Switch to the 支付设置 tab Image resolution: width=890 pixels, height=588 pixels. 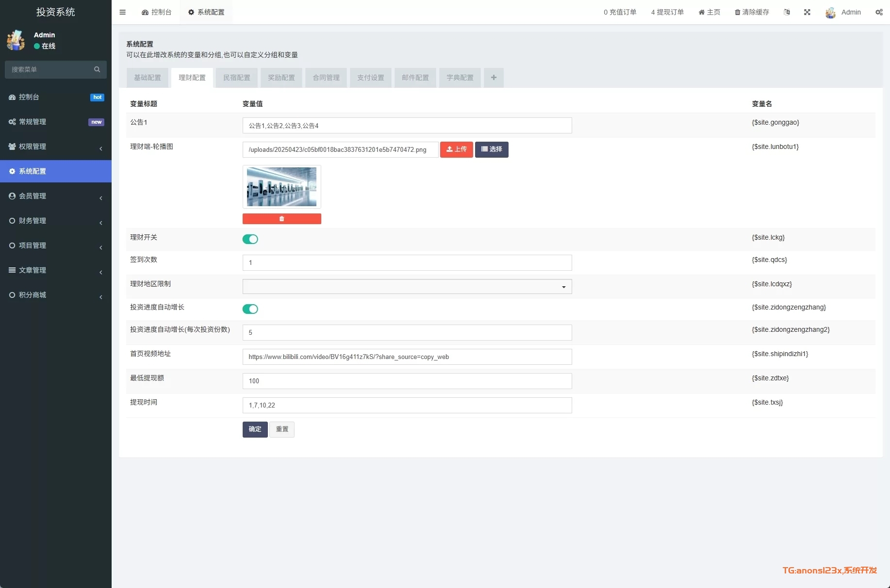click(370, 78)
